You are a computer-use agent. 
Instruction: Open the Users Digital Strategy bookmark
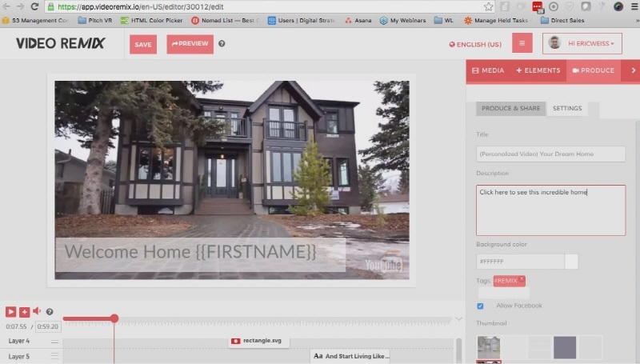coord(302,21)
